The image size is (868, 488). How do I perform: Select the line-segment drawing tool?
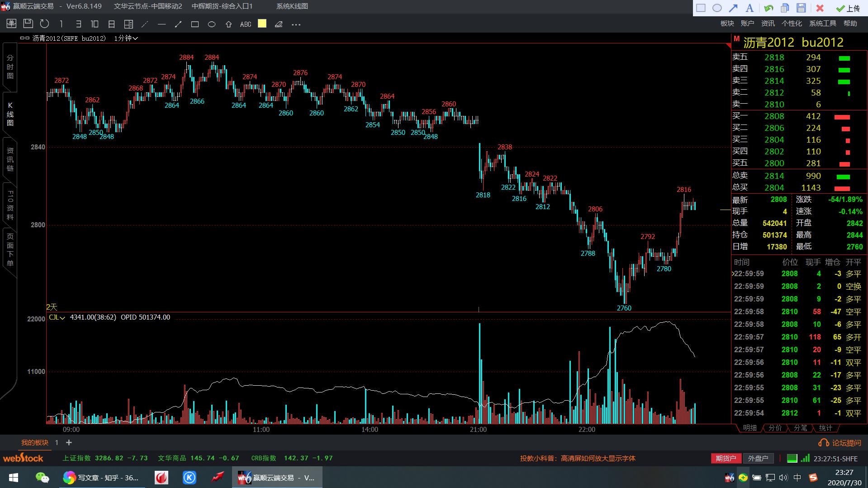pos(178,24)
